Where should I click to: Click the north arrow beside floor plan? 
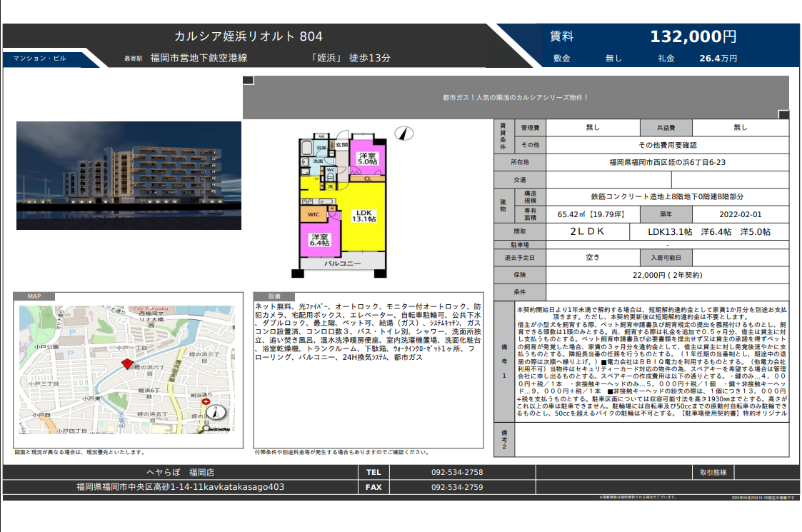coord(404,134)
